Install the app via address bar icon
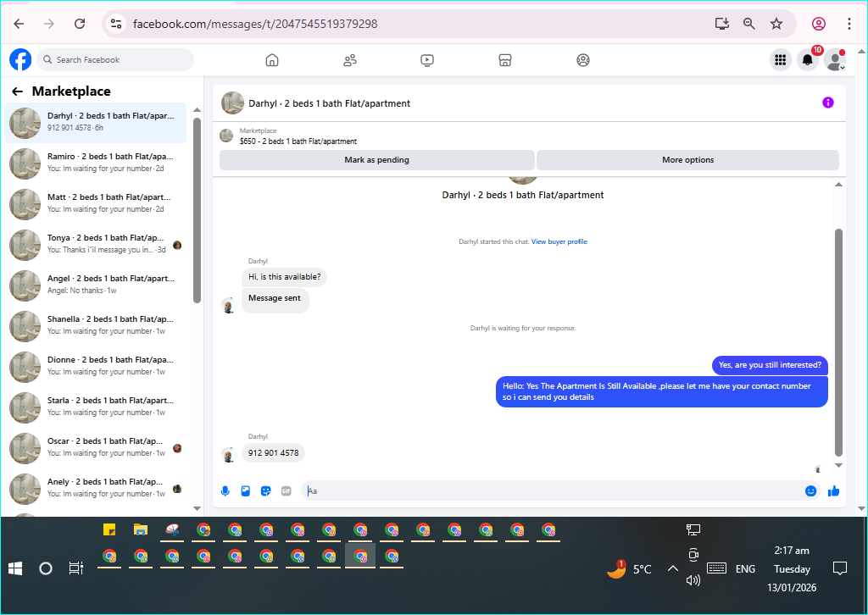Viewport: 868px width, 615px height. [722, 24]
